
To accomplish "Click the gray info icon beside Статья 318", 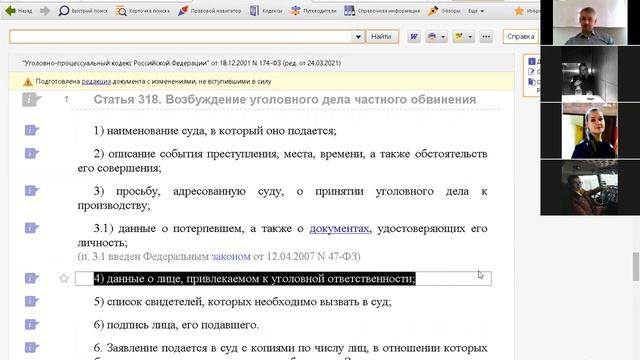I will pyautogui.click(x=31, y=99).
